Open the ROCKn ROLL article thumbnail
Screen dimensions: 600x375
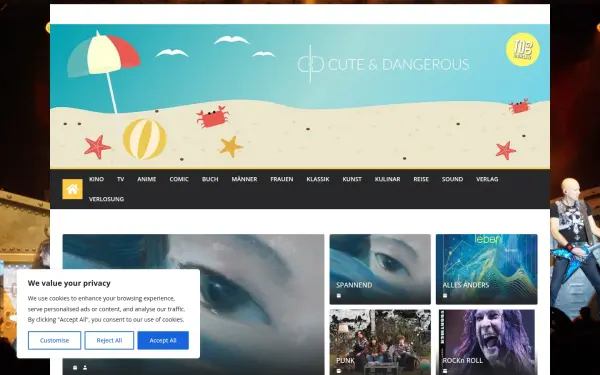(486, 342)
